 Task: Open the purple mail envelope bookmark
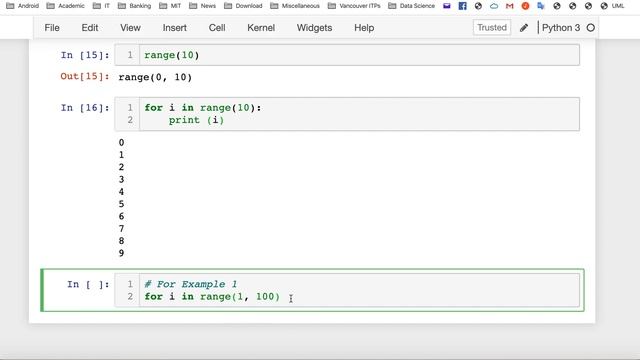pos(447,6)
